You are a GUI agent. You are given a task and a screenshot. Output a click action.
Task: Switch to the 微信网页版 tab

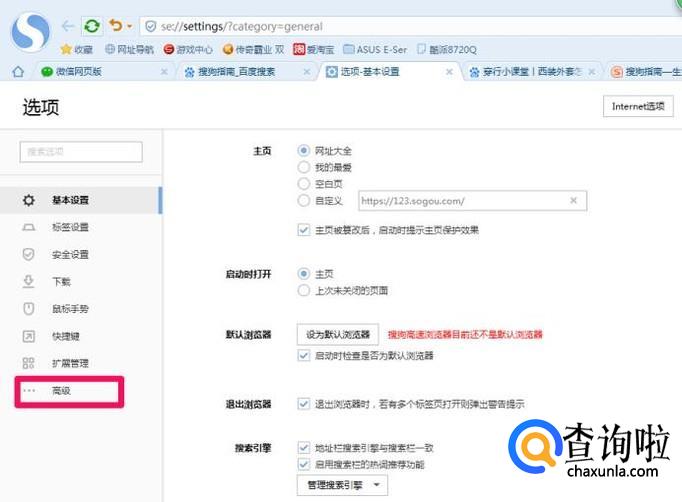(100, 71)
